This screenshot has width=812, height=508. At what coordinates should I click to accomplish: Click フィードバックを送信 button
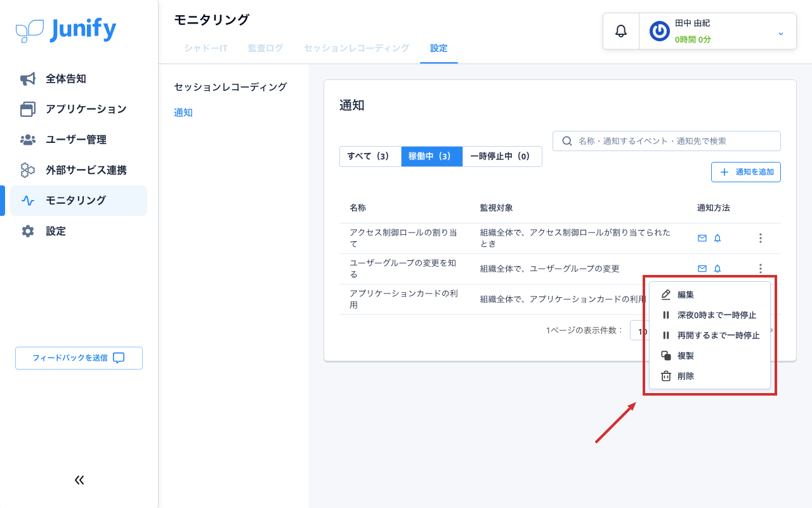click(79, 358)
